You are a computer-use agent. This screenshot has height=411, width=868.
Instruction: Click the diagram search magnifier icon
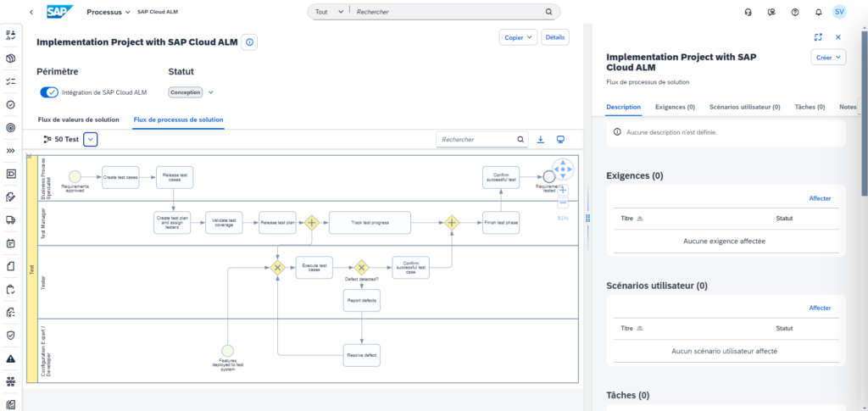coord(520,139)
